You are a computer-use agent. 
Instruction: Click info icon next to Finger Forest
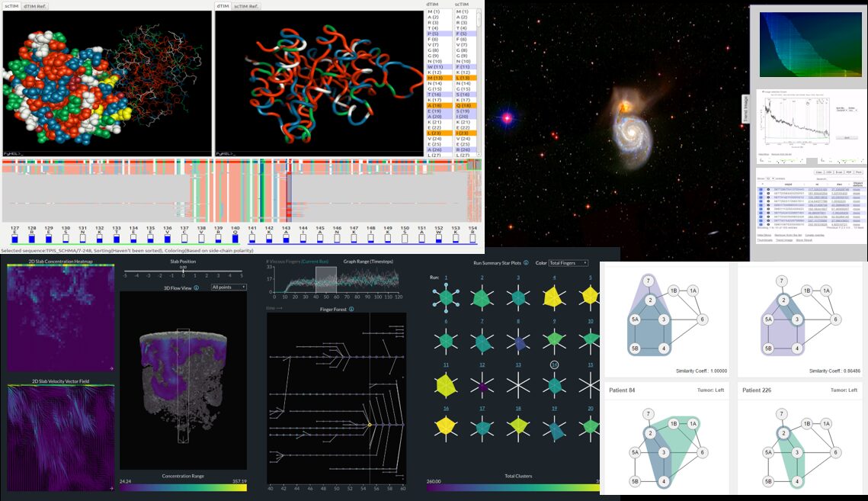[351, 310]
